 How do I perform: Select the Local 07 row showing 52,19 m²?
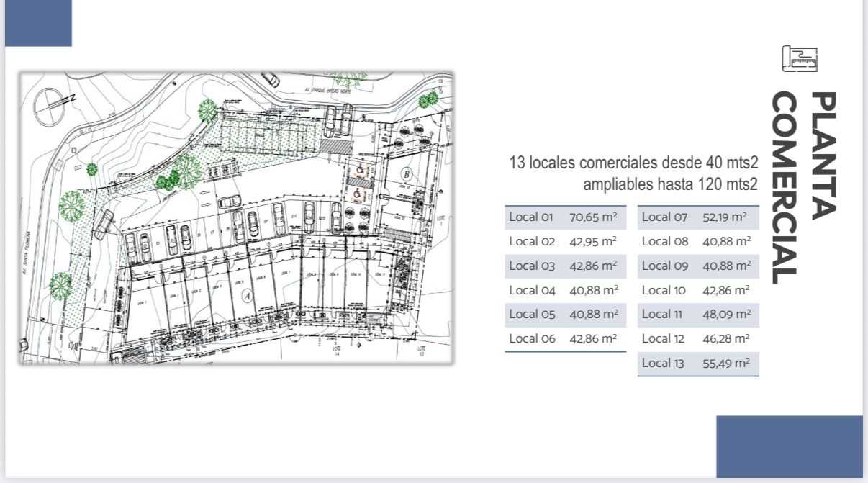click(697, 217)
